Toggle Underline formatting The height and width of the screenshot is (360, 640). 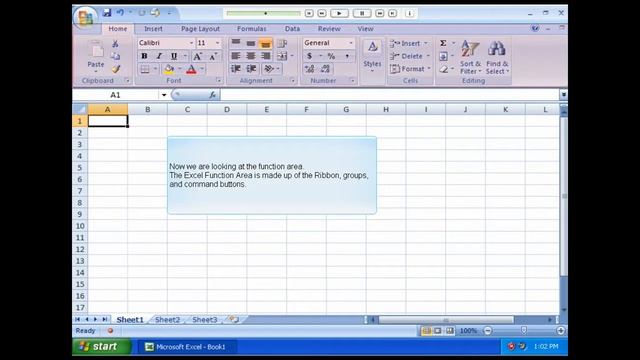point(174,56)
